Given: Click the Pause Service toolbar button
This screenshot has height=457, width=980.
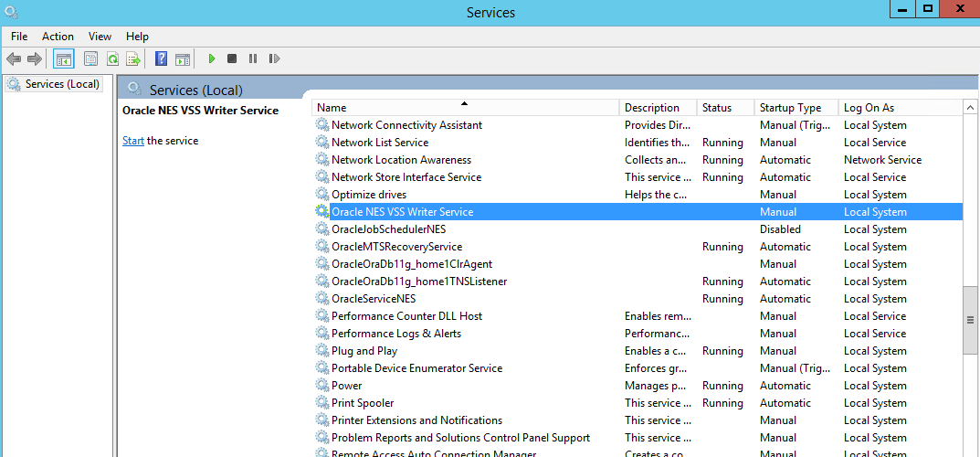Looking at the screenshot, I should point(252,58).
